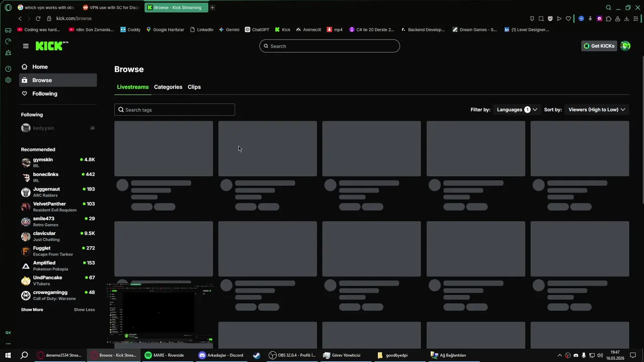Click the Search tags input field

(175, 110)
